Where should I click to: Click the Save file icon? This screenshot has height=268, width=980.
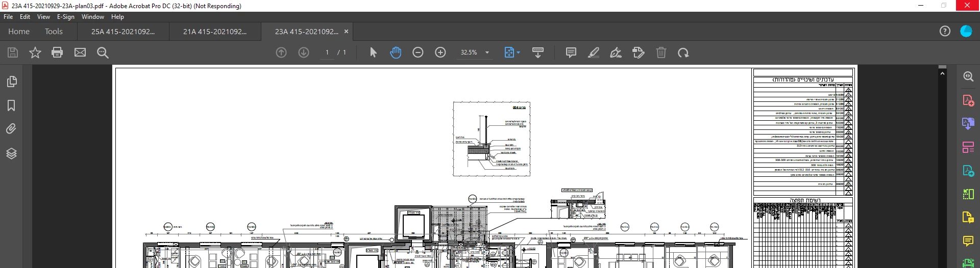[13, 52]
